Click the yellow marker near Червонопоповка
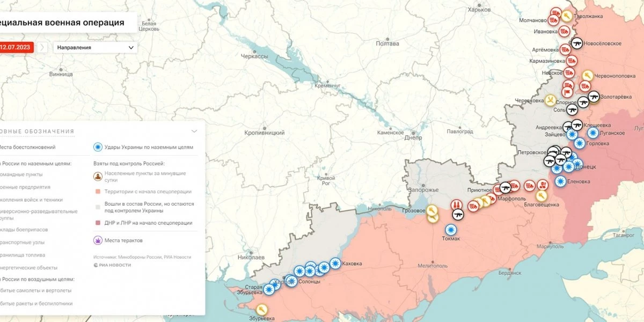Image resolution: width=644 pixels, height=322 pixels. coord(587,76)
